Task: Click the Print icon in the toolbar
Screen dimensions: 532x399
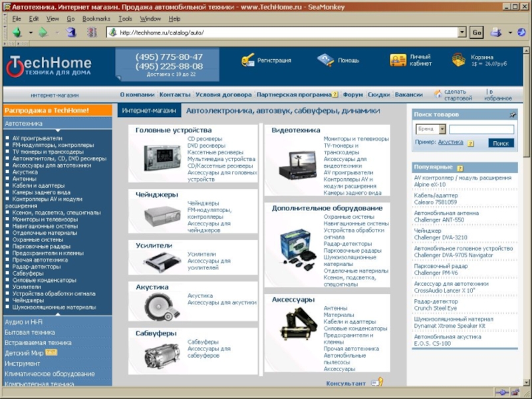Action: [x=495, y=32]
